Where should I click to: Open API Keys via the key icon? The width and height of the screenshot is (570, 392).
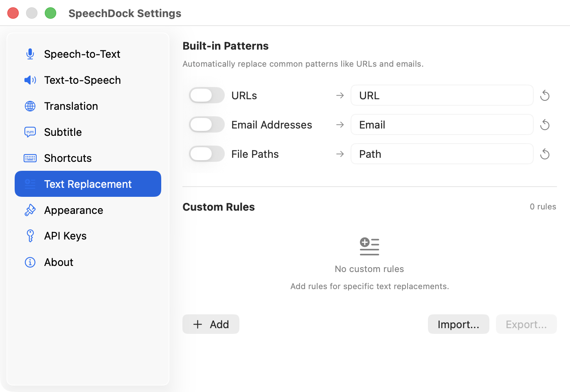point(30,236)
